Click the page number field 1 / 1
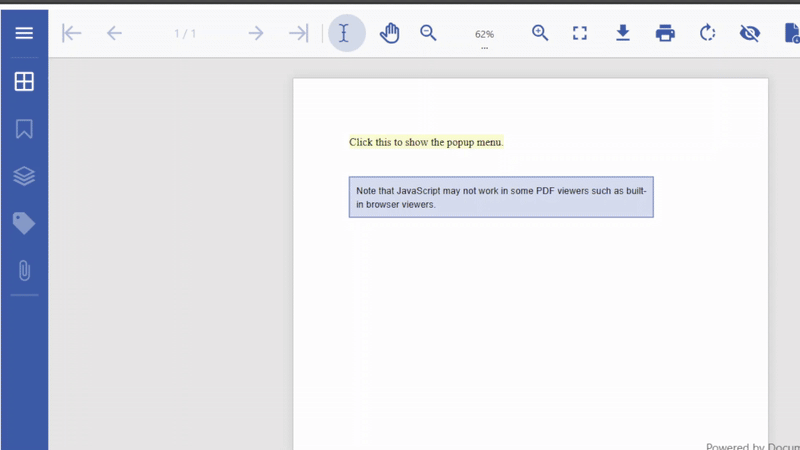800x450 pixels. point(185,34)
